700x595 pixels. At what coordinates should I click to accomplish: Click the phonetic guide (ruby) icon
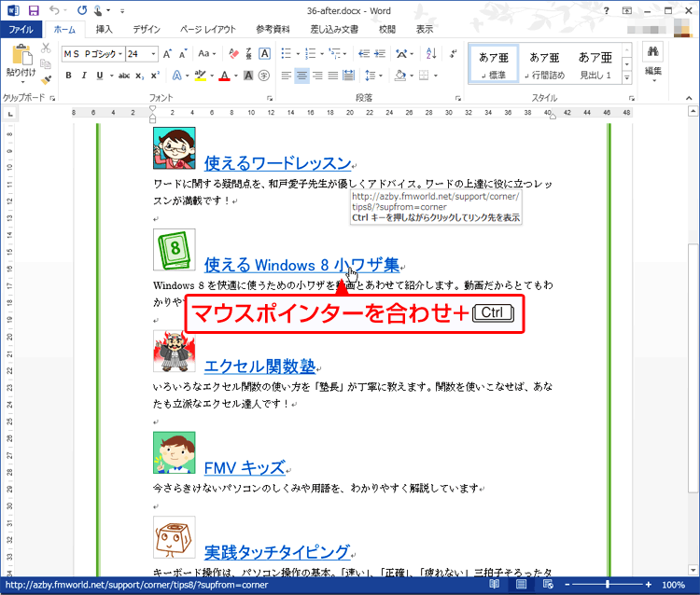(248, 54)
